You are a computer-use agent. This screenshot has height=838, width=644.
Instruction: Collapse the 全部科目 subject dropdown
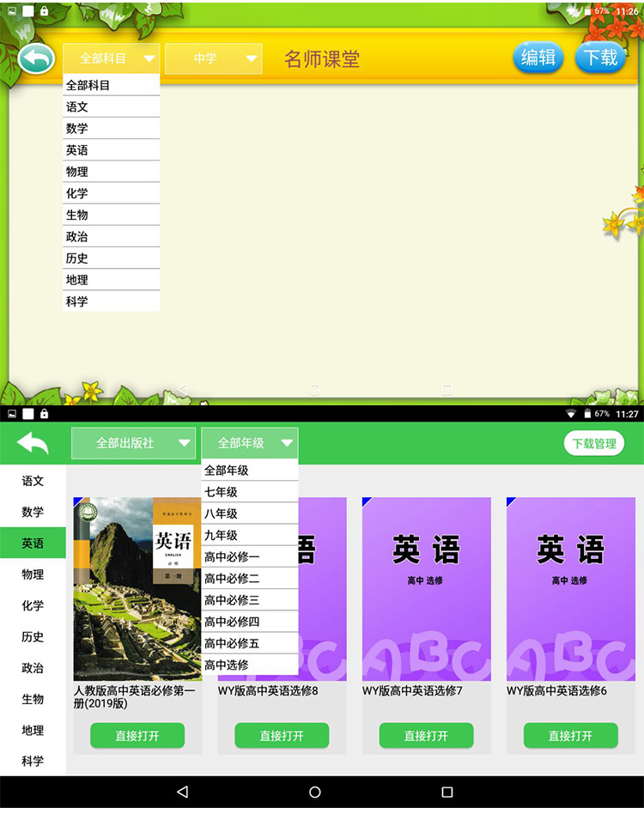pos(111,58)
